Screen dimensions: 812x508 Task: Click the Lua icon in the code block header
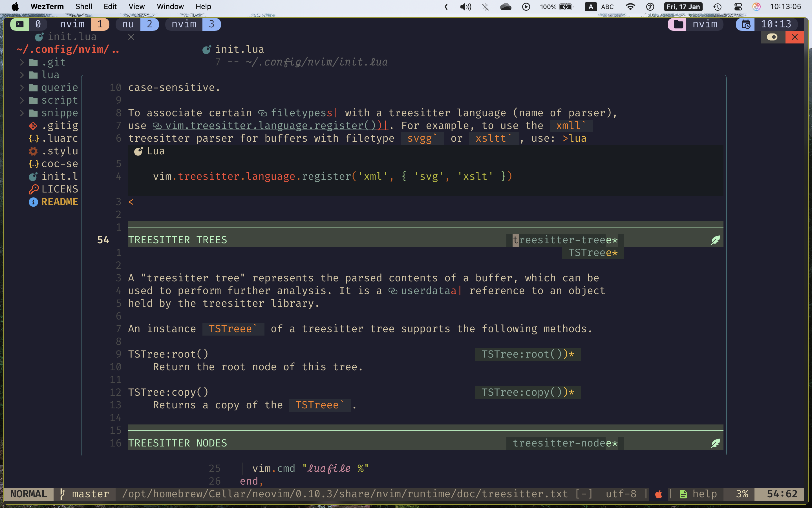138,151
